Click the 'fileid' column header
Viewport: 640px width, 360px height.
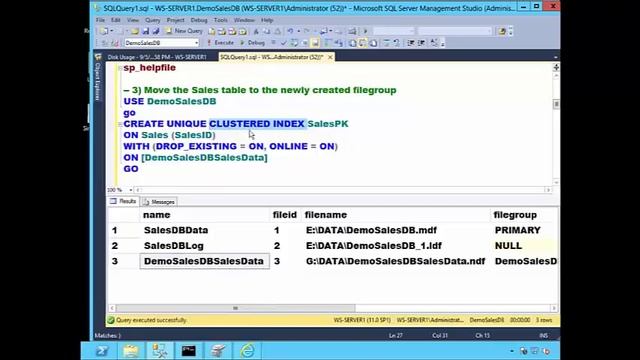tap(285, 215)
